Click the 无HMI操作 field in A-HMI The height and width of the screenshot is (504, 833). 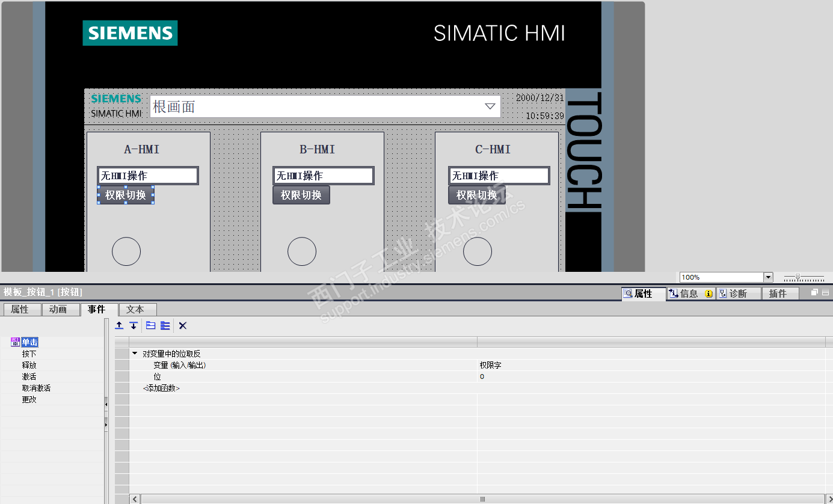[148, 176]
